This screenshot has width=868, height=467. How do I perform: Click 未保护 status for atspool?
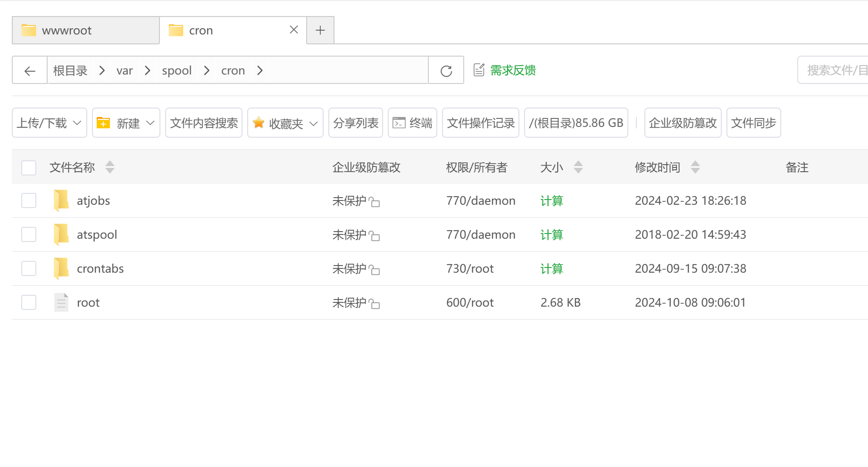[350, 235]
